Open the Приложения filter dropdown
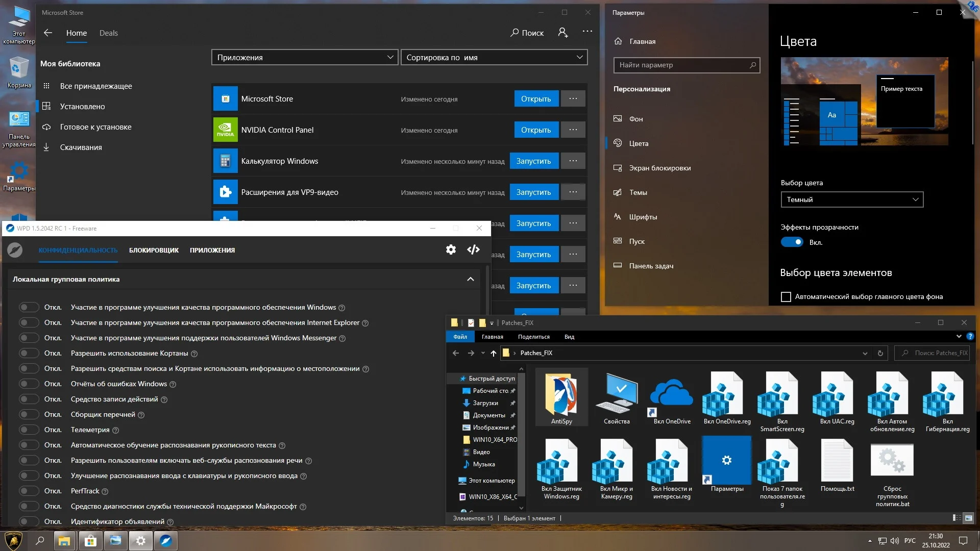The height and width of the screenshot is (551, 980). [x=305, y=57]
